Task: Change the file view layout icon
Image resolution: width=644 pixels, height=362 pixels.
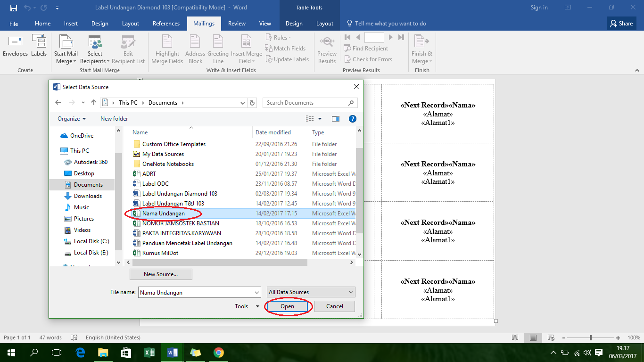Action: coord(310,119)
